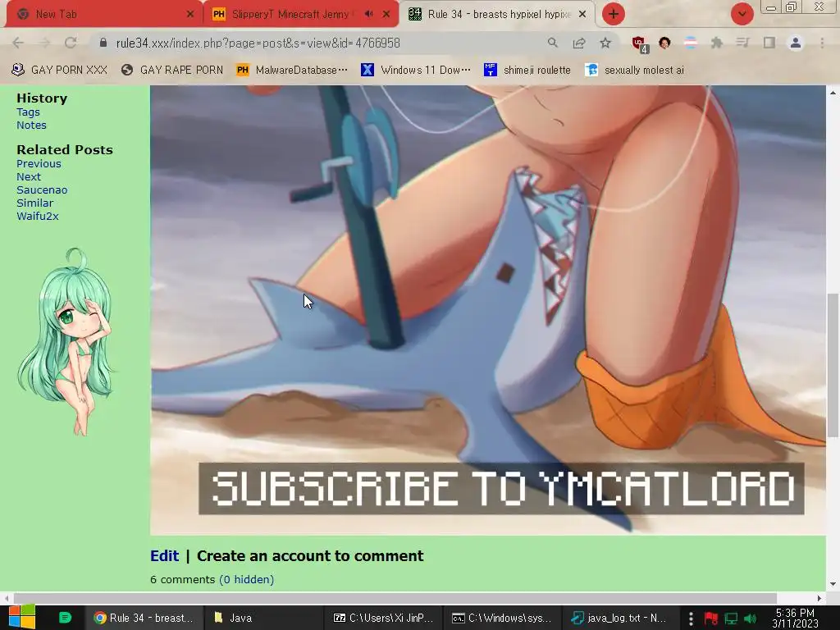
Task: Open the volume speaker tray icon
Action: pos(750,619)
